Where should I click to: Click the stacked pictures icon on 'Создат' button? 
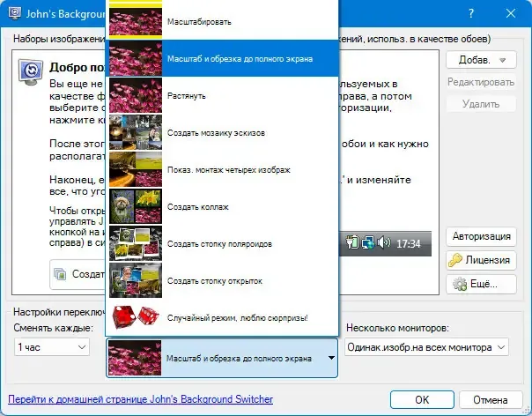pyautogui.click(x=60, y=274)
